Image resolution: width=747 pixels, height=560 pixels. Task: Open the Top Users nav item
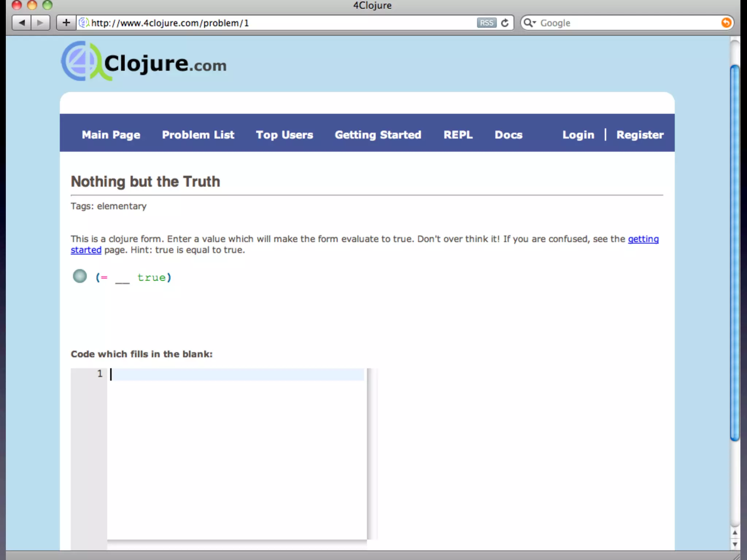click(285, 135)
